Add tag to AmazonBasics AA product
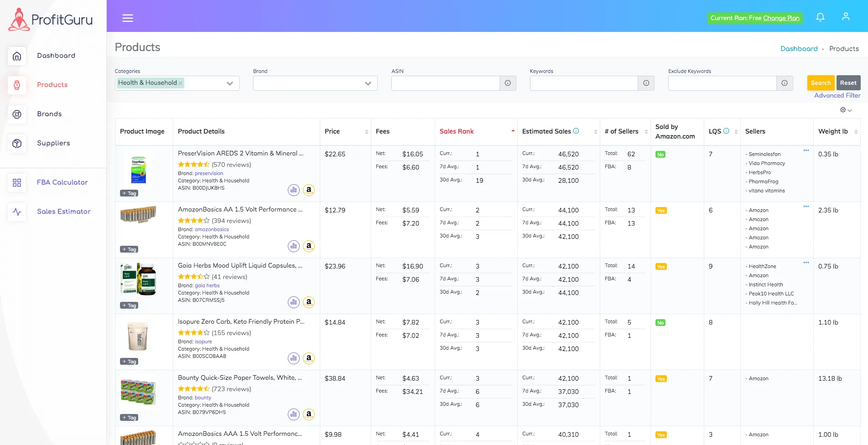 [129, 249]
